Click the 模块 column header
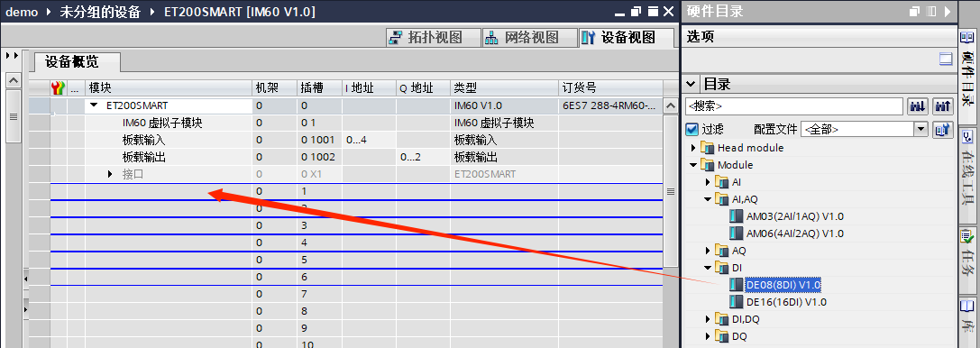980x348 pixels. click(x=168, y=88)
